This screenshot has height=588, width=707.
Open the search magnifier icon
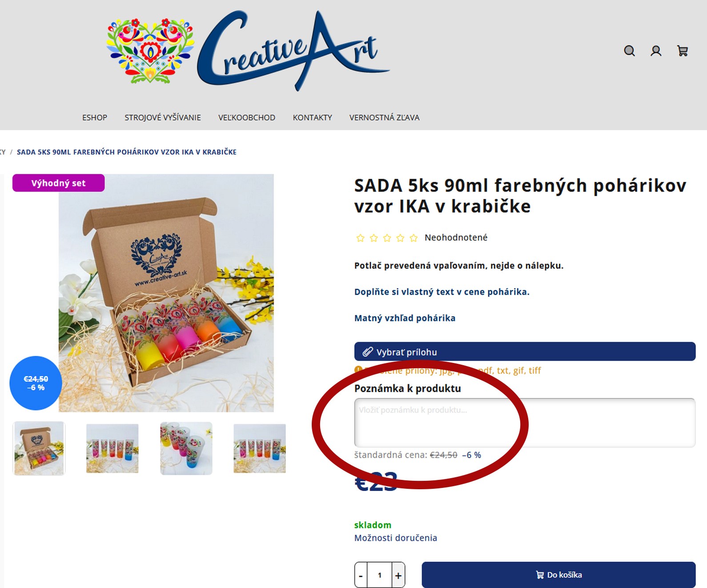pos(629,51)
